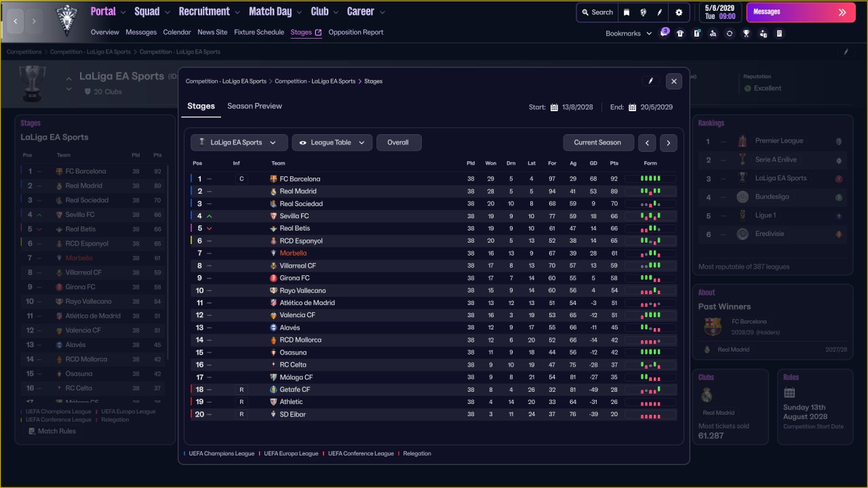Click the globe icon beside the search bar
868x488 pixels.
(x=643, y=12)
